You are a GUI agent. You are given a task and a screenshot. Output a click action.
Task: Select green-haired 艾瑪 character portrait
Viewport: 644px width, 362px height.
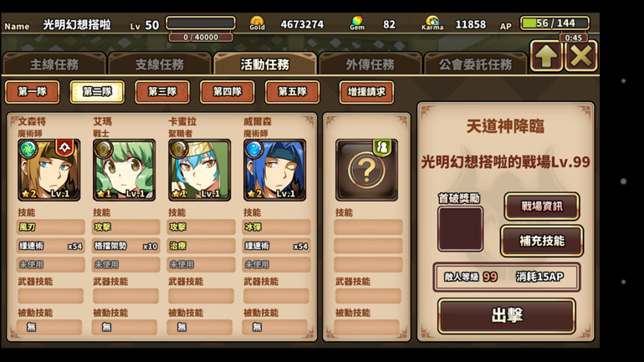[x=124, y=170]
